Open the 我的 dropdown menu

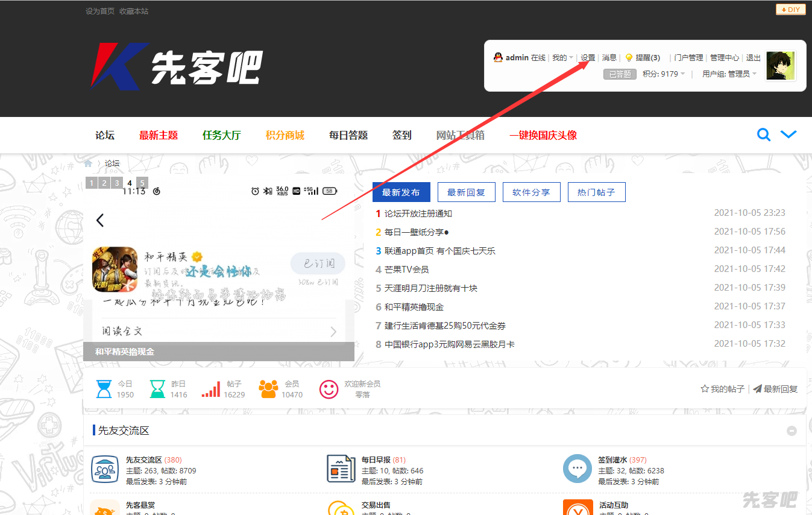(562, 58)
